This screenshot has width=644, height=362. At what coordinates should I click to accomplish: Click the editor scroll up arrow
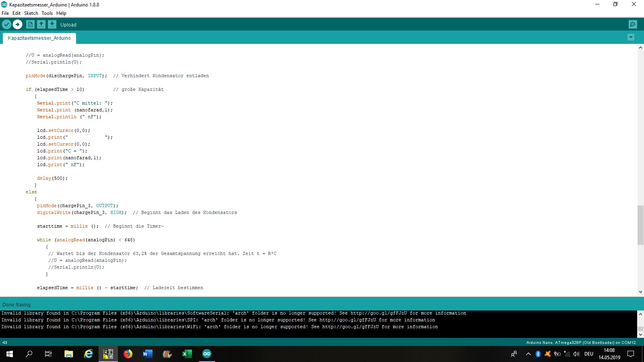(x=640, y=47)
